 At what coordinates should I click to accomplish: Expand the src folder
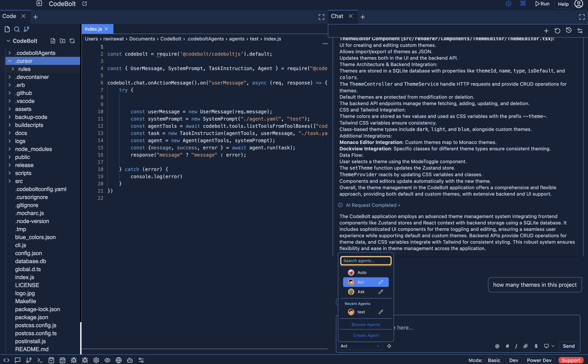pyautogui.click(x=9, y=181)
